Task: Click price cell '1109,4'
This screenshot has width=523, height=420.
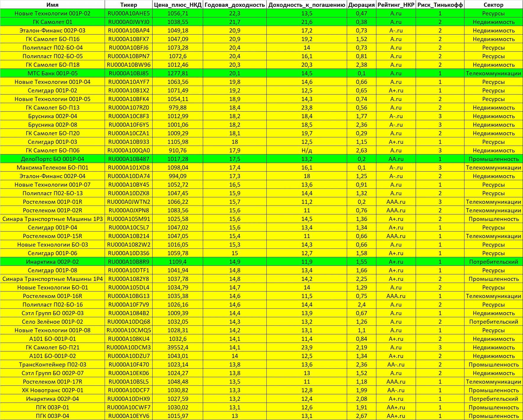Action: pyautogui.click(x=178, y=262)
